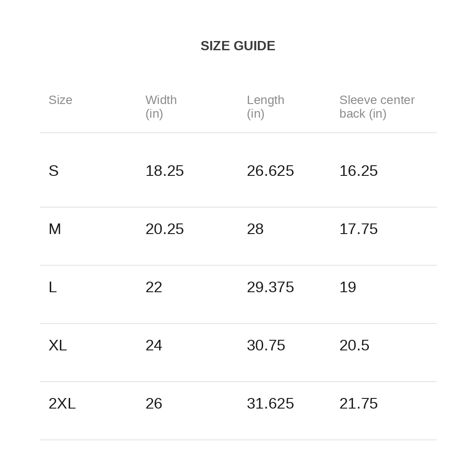Click the 17.75 sleeve value
This screenshot has height=476, width=476.
click(x=358, y=229)
